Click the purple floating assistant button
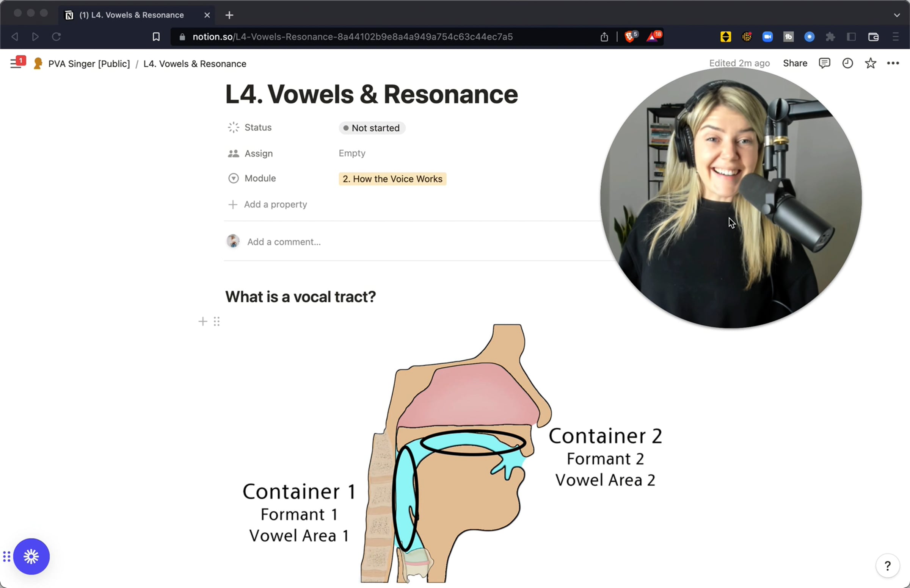910x588 pixels. [31, 557]
